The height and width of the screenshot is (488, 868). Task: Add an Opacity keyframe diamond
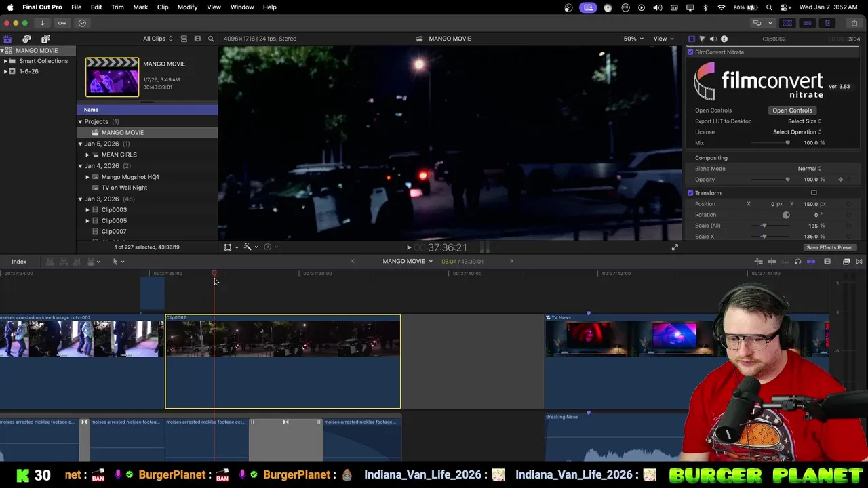(x=841, y=180)
